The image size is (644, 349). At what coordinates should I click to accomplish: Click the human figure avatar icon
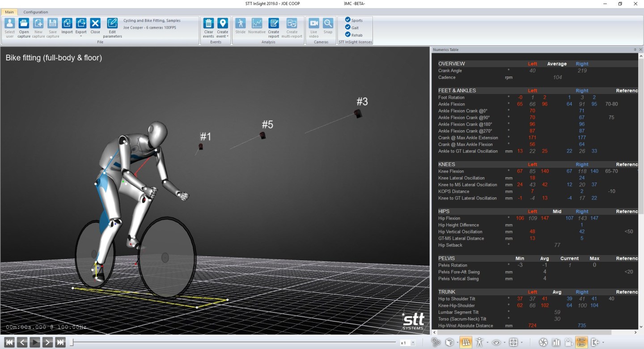[479, 342]
